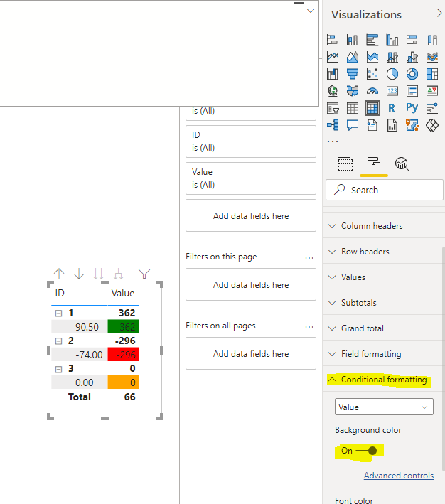The image size is (445, 504).
Task: Insert a Funnel visual
Action: tap(353, 74)
